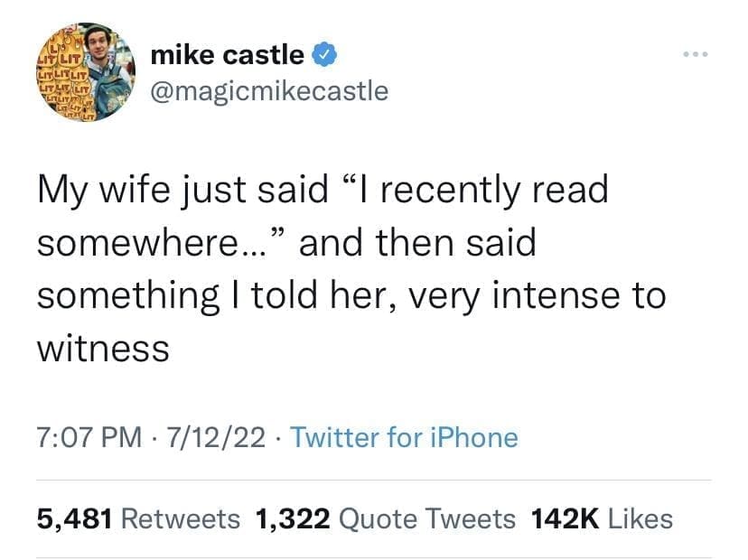Screen dimensions: 748x560
Task: Click the display name mike castle
Action: point(227,55)
